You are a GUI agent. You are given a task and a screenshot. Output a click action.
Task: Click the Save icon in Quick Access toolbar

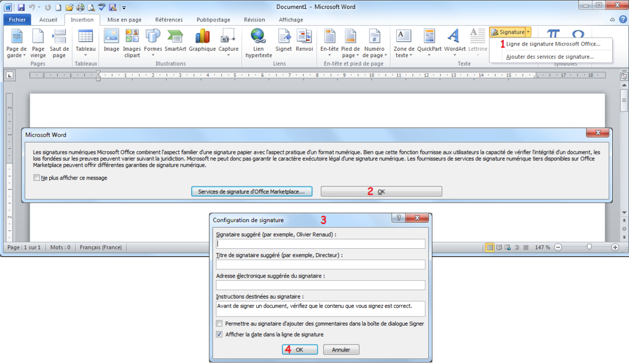[21, 7]
